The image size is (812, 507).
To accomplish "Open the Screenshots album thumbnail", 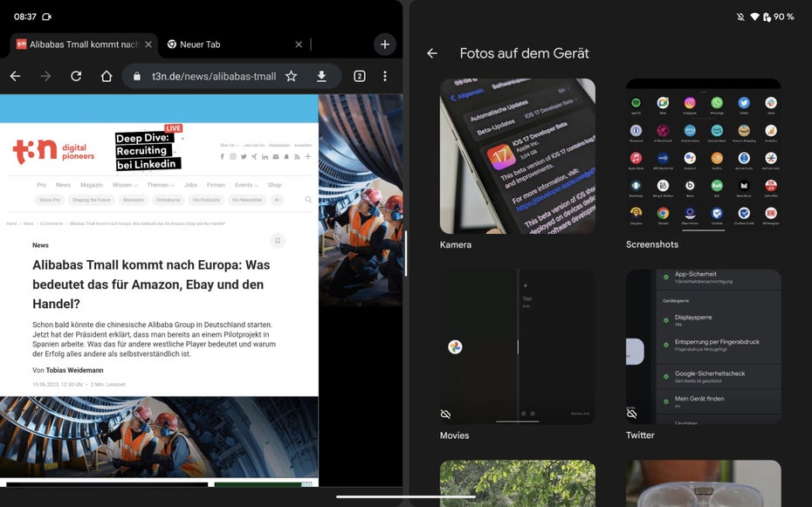I will click(x=703, y=156).
